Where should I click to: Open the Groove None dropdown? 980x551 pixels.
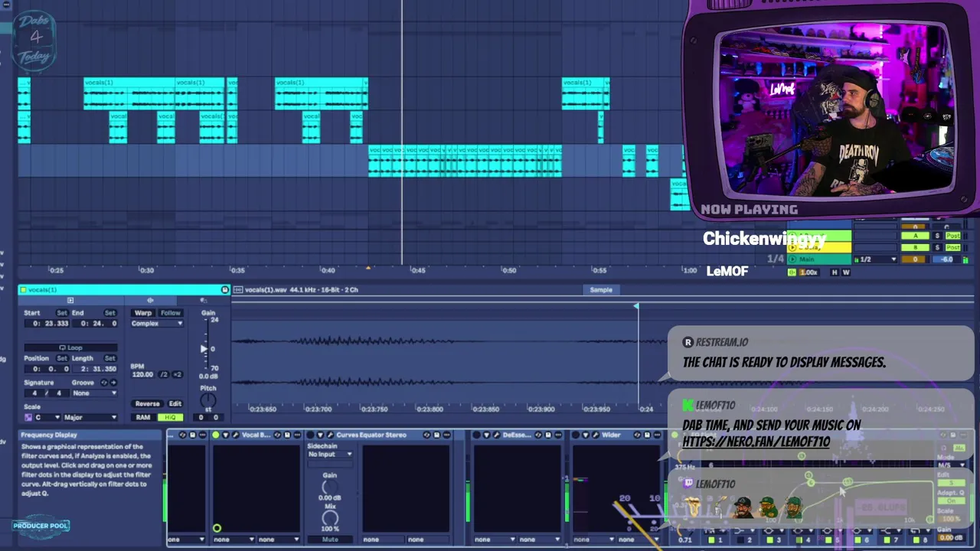95,393
